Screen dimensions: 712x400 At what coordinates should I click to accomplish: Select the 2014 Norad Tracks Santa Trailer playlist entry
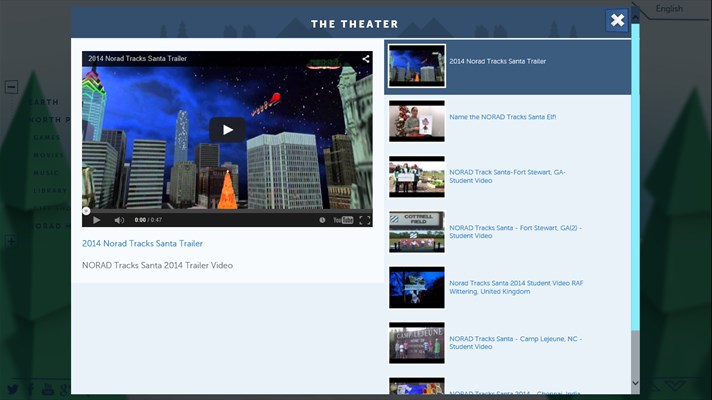[508, 67]
